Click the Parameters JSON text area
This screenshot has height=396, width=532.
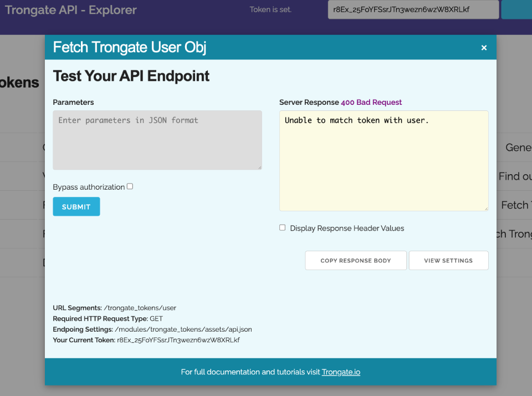coord(157,140)
